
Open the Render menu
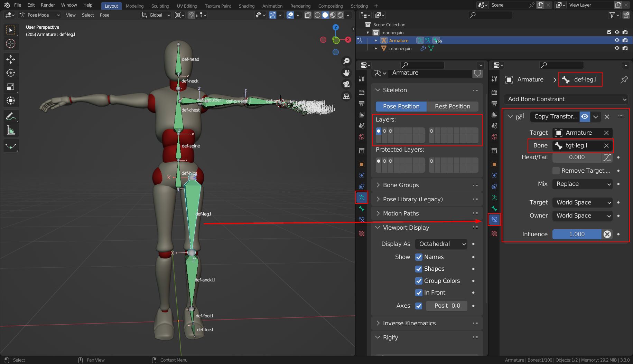click(x=48, y=5)
